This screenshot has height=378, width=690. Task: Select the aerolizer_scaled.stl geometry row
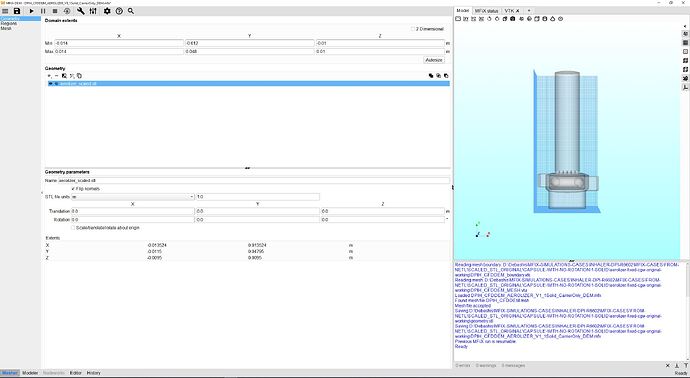pyautogui.click(x=249, y=84)
